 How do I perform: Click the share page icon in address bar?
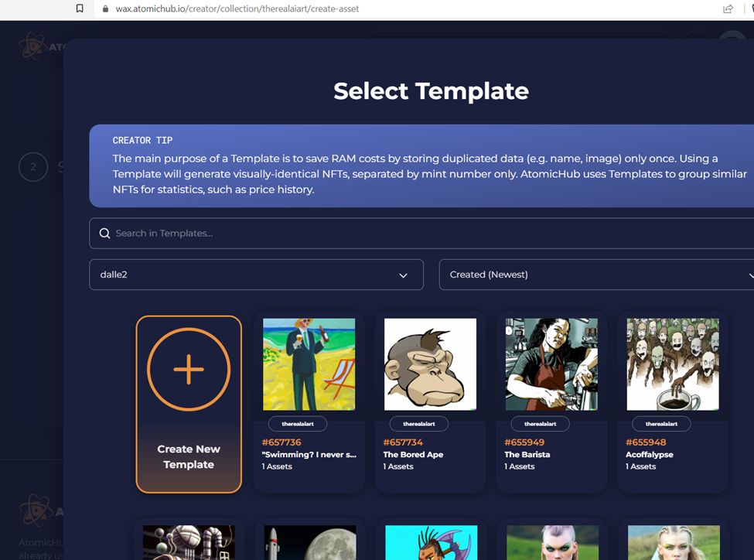coord(728,9)
